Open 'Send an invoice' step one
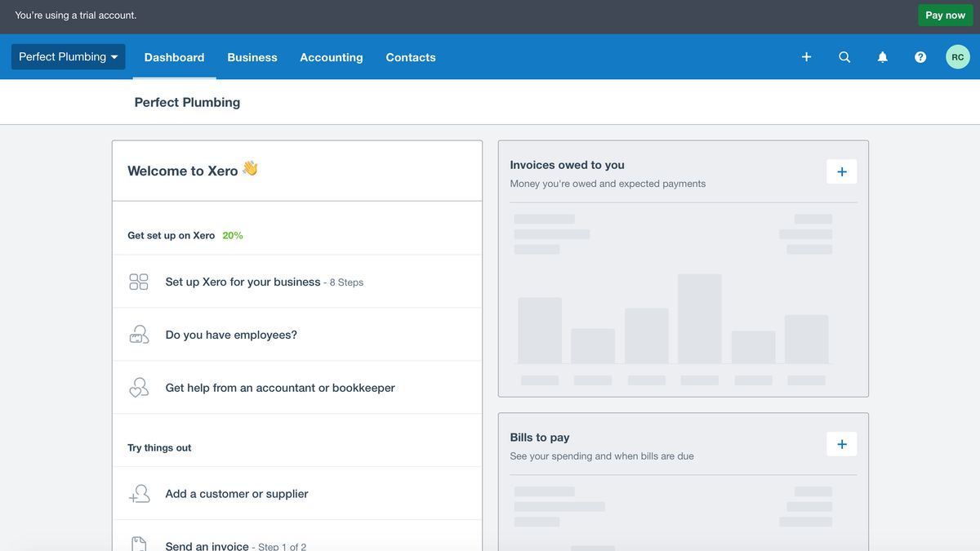 coord(207,545)
